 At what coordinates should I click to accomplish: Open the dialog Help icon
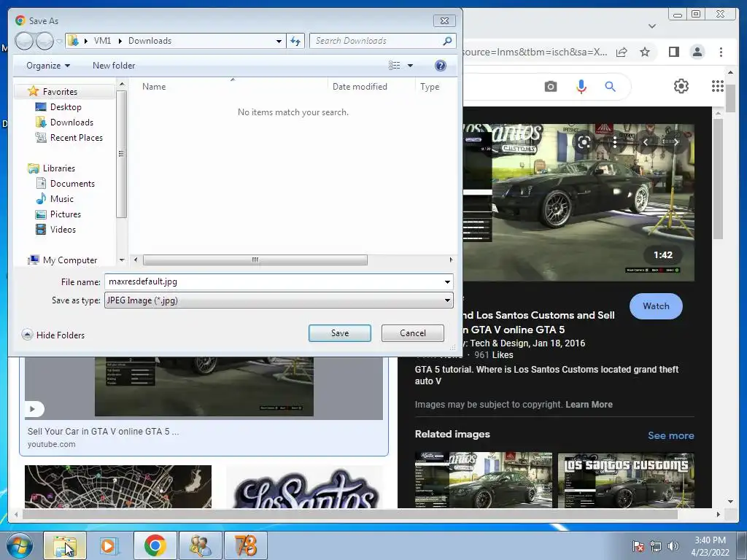[441, 66]
